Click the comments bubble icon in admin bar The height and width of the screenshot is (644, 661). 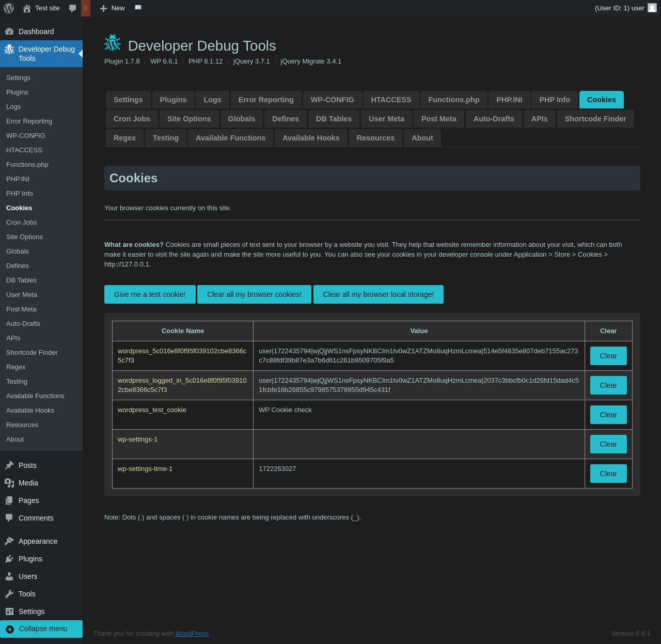click(73, 8)
